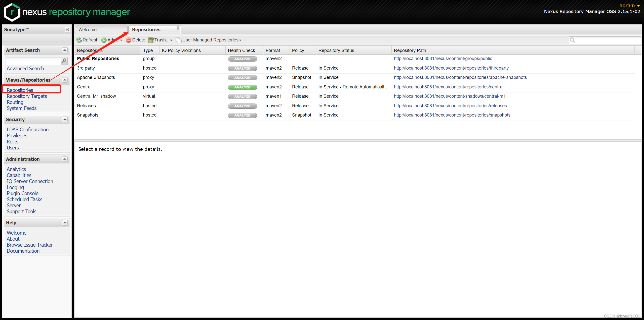Sort by Repository Status column header

[x=336, y=50]
